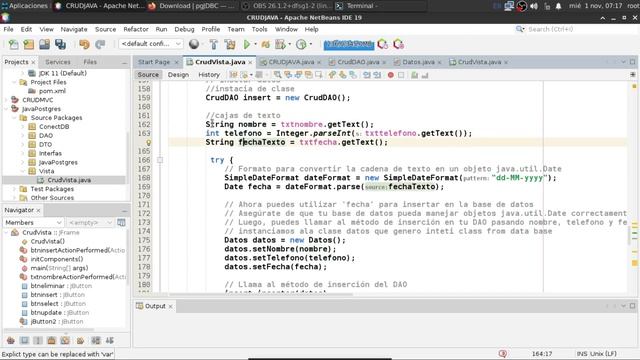Click the globe browser icon in toolbar
The height and width of the screenshot is (360, 640).
click(x=194, y=44)
